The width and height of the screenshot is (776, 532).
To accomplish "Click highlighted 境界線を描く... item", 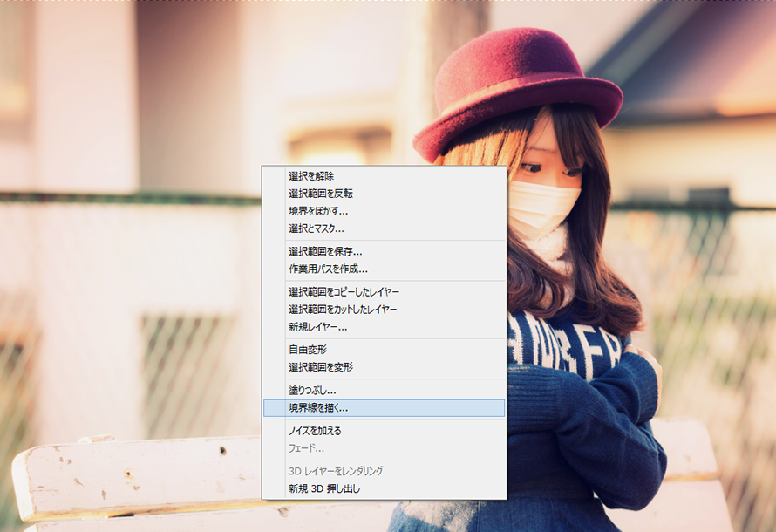I will pos(384,408).
